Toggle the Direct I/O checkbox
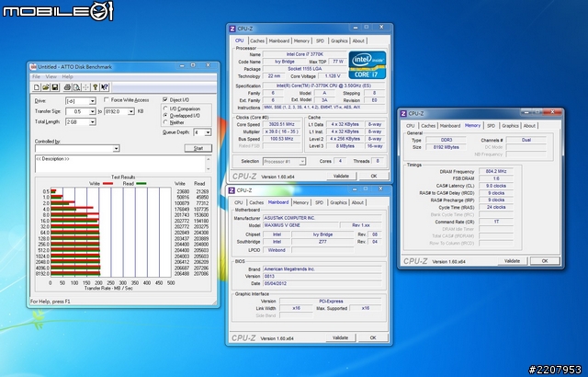 pyautogui.click(x=165, y=100)
